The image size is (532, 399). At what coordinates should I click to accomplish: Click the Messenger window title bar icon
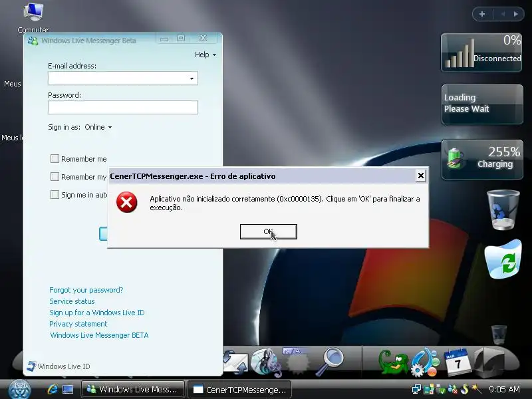click(33, 41)
